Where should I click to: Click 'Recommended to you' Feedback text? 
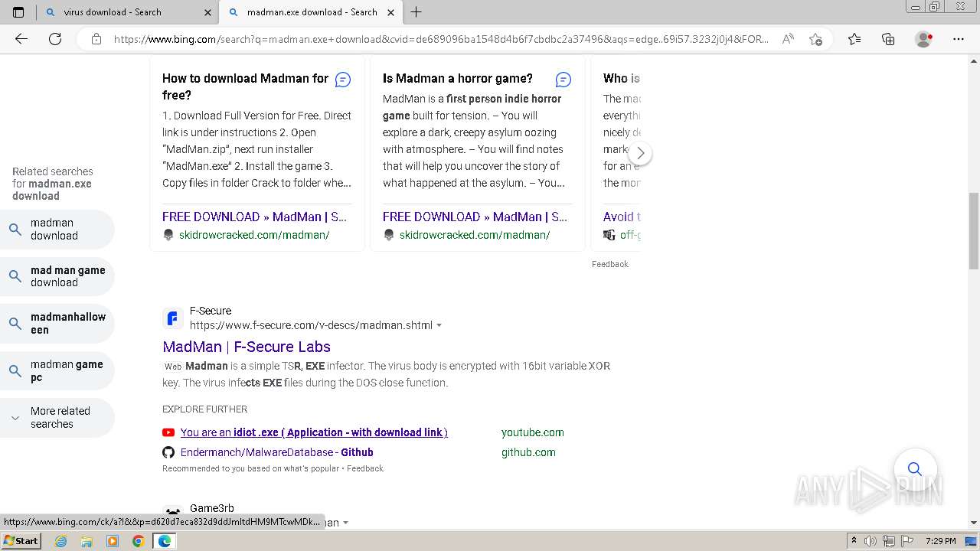pyautogui.click(x=365, y=468)
